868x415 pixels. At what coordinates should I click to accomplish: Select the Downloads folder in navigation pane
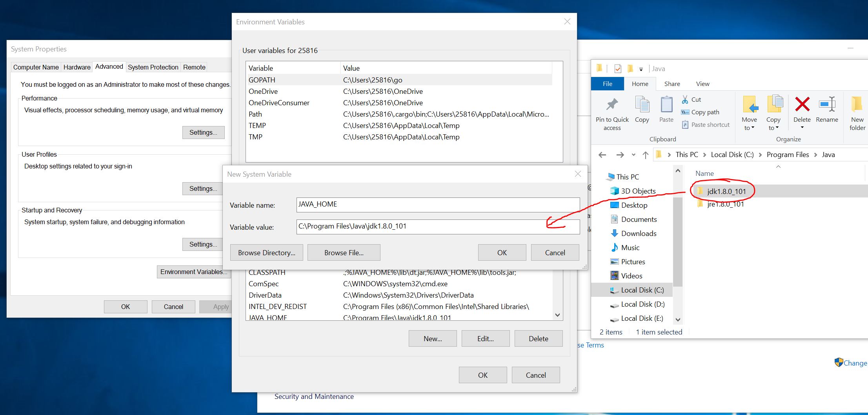tap(638, 234)
